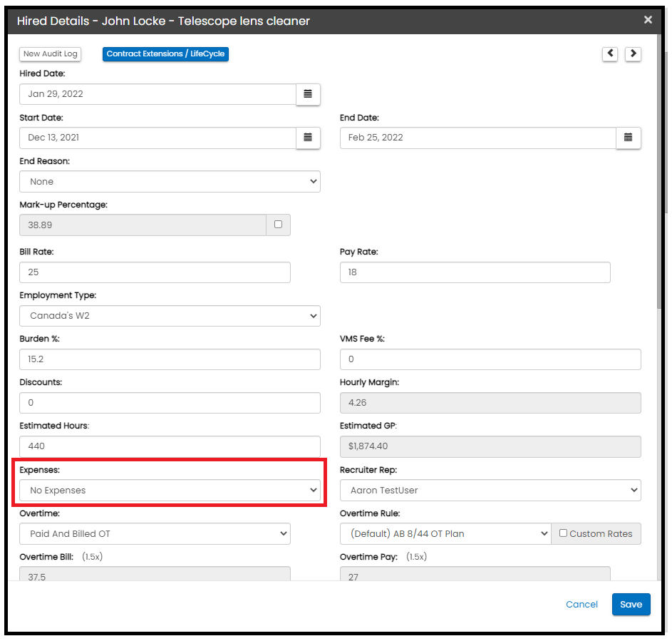
Task: Enable the Custom Rates checkbox
Action: point(563,533)
